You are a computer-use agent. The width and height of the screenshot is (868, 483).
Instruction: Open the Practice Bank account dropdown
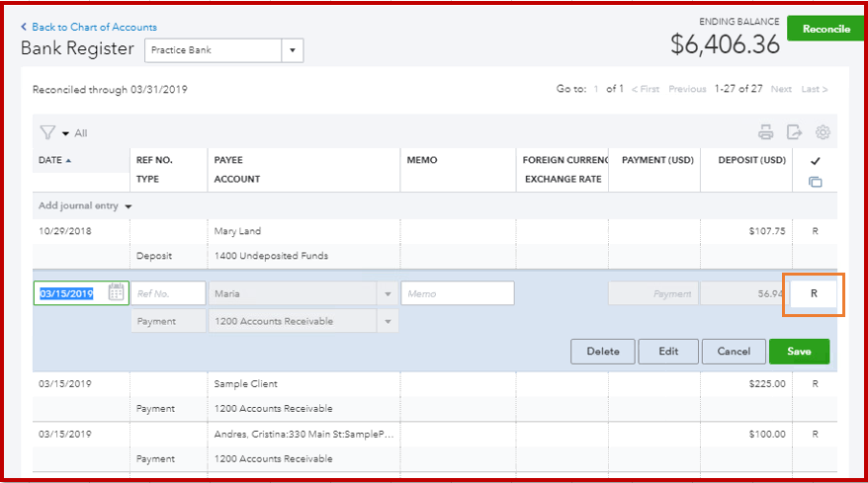tap(293, 50)
